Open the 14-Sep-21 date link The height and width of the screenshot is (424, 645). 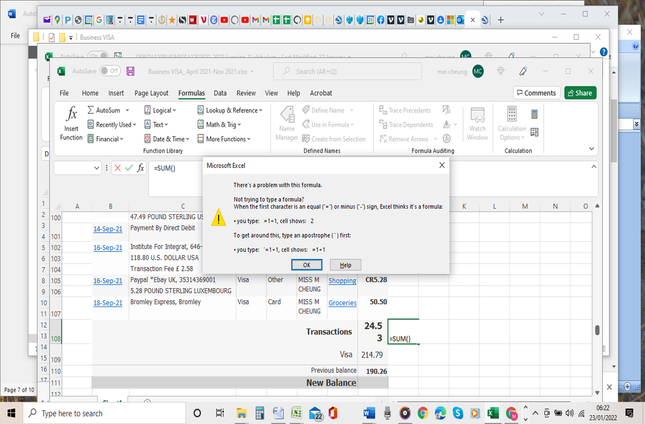108,229
